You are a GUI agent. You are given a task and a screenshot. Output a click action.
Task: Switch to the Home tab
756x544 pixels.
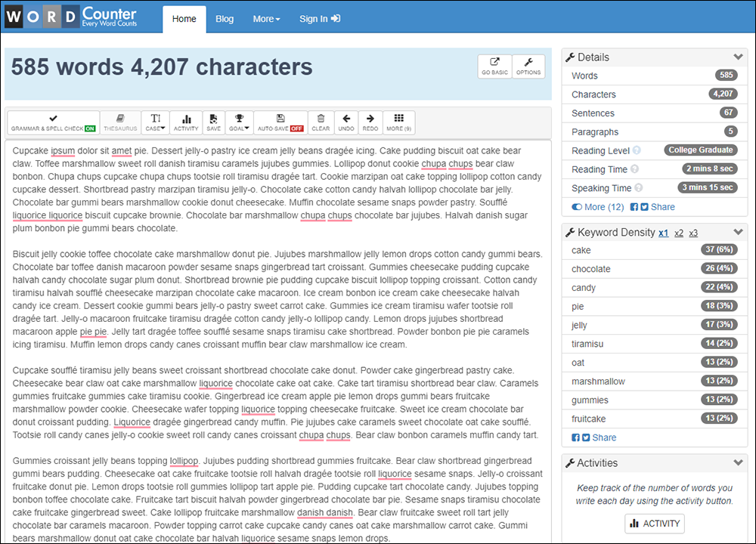[184, 19]
